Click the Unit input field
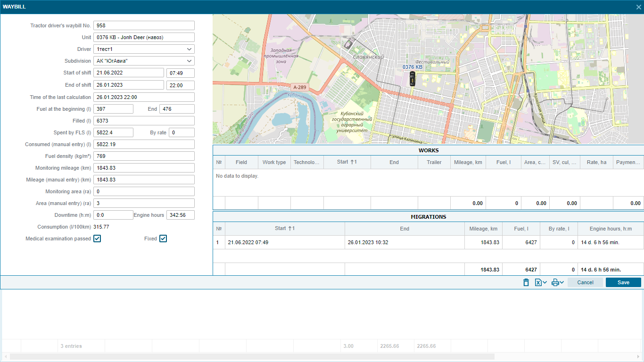Image resolution: width=644 pixels, height=362 pixels. 144,37
